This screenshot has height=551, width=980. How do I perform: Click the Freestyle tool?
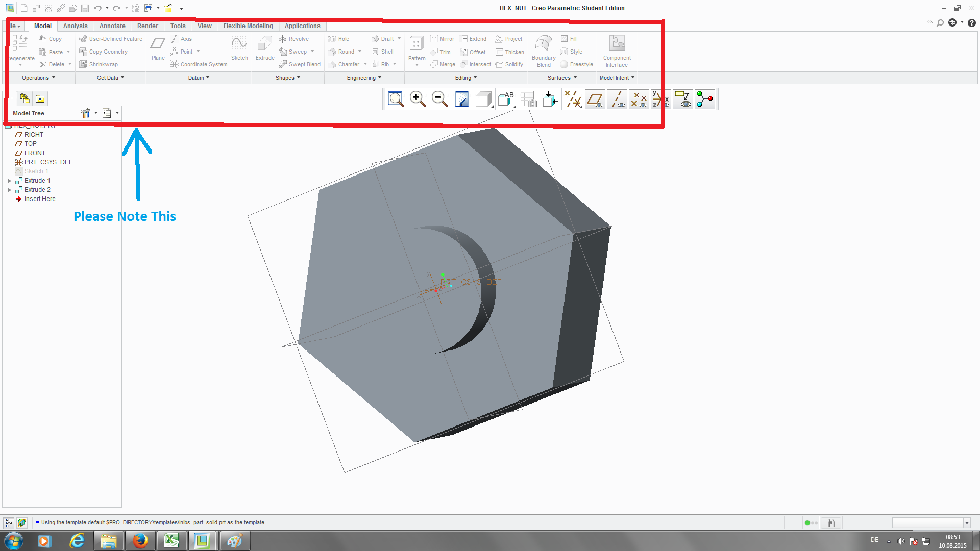577,64
